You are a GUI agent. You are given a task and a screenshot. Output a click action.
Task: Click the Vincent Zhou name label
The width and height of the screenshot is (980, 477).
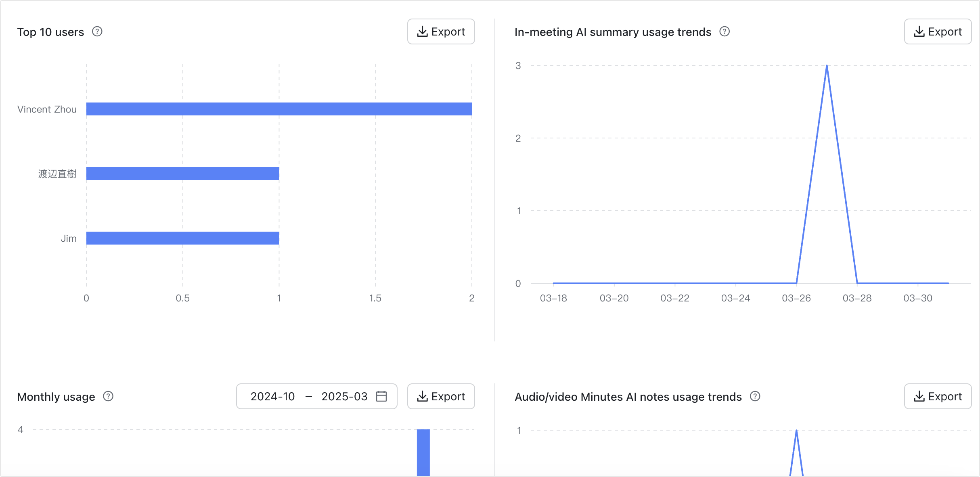pyautogui.click(x=47, y=109)
